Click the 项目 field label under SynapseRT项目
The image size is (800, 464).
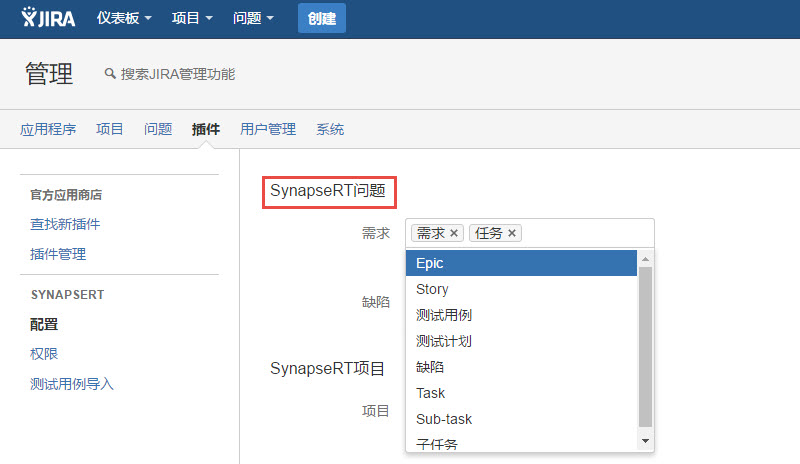click(376, 411)
